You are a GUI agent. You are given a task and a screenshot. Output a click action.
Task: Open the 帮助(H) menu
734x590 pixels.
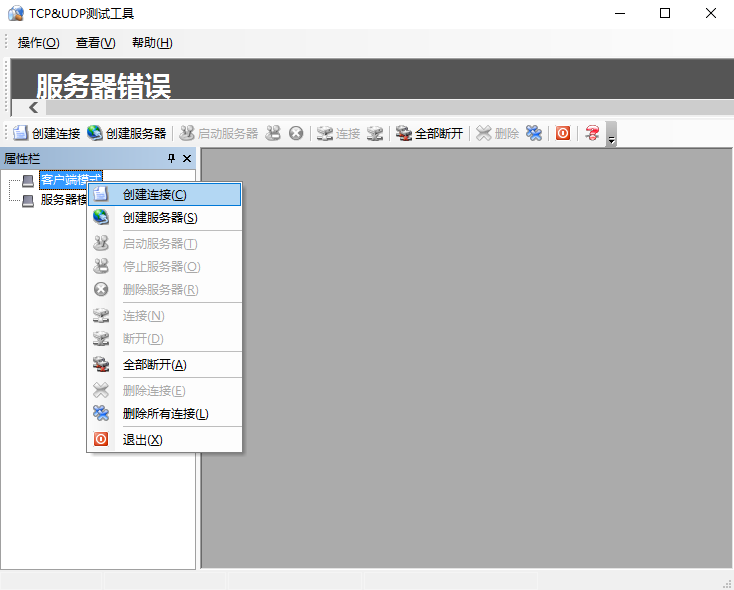pos(152,43)
